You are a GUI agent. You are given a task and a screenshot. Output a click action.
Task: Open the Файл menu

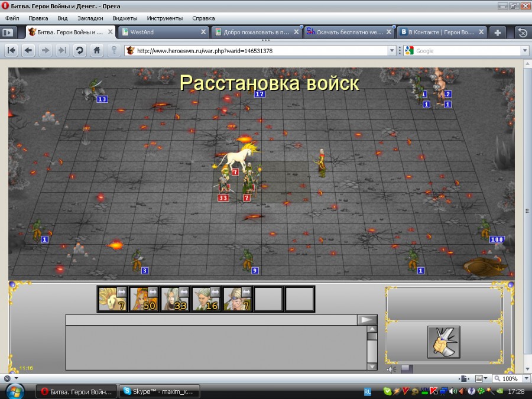pos(12,18)
